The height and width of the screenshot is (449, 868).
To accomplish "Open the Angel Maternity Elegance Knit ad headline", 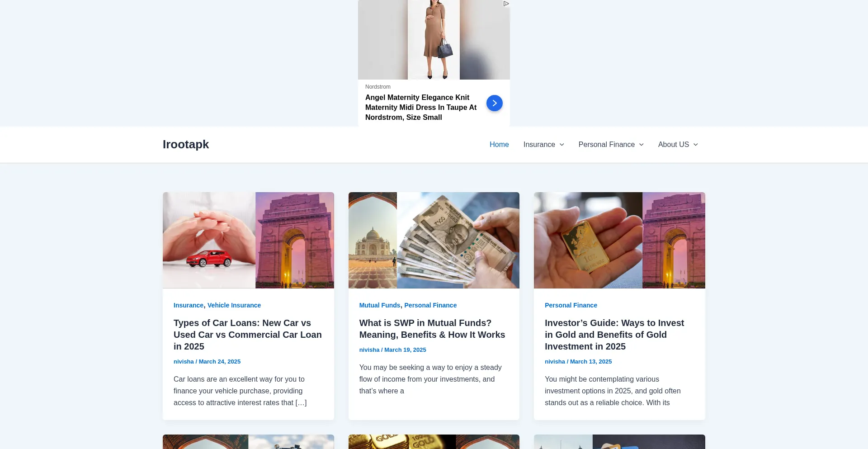I will click(421, 107).
